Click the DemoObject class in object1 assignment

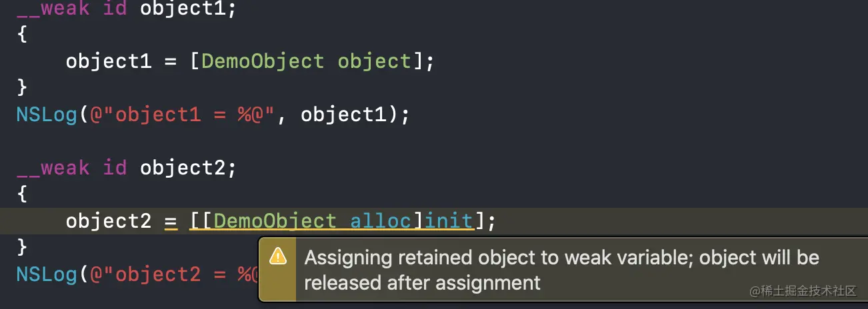click(x=262, y=62)
